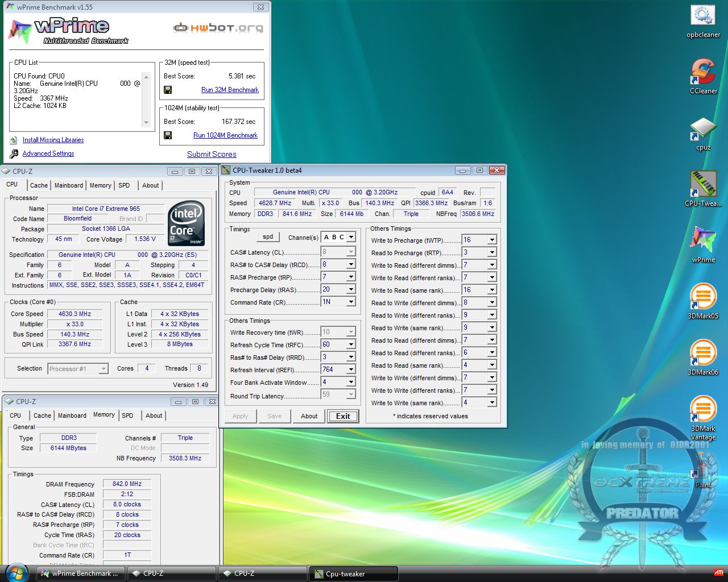The height and width of the screenshot is (582, 728).
Task: Click the CPU List scrollbar up arrow
Action: click(x=146, y=77)
